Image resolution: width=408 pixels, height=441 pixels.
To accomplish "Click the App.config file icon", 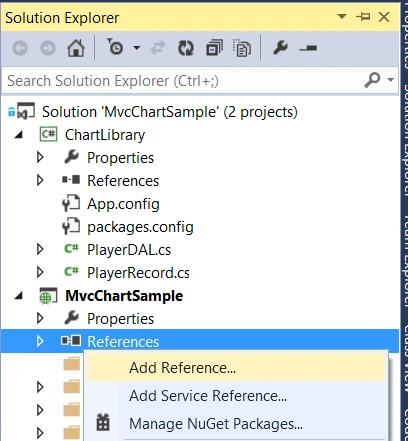I will [x=71, y=203].
